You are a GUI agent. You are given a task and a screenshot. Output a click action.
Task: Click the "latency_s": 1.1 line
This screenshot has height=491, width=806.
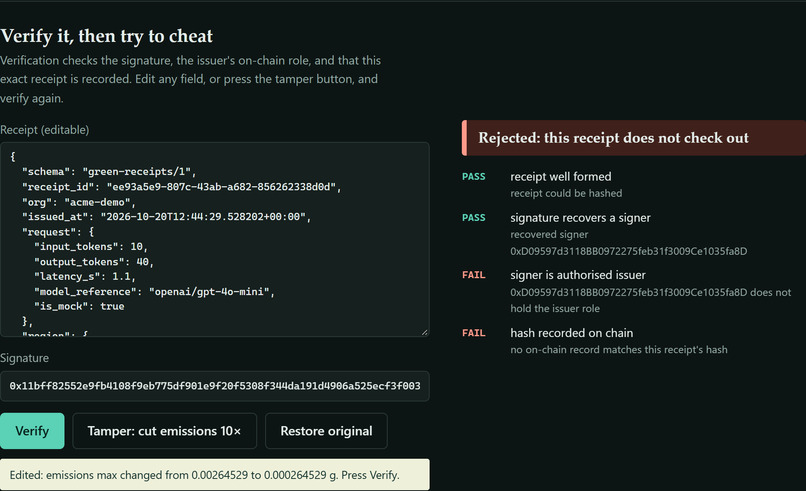[x=85, y=277]
